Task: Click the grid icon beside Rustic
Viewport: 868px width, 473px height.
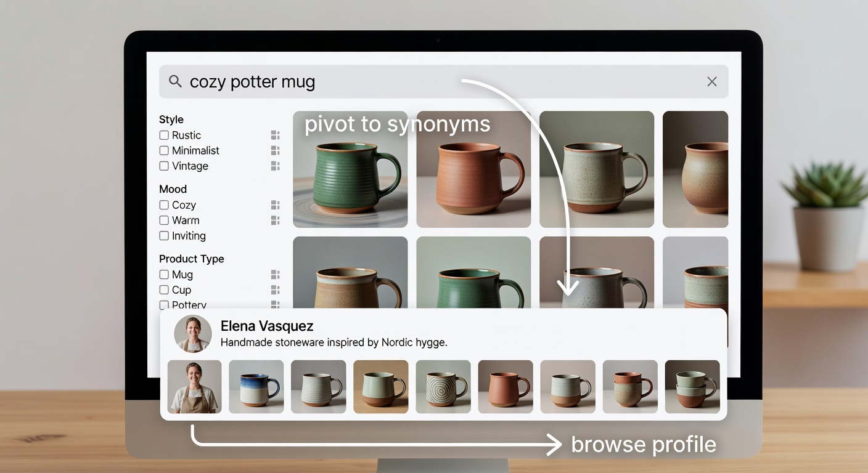Action: pos(275,135)
